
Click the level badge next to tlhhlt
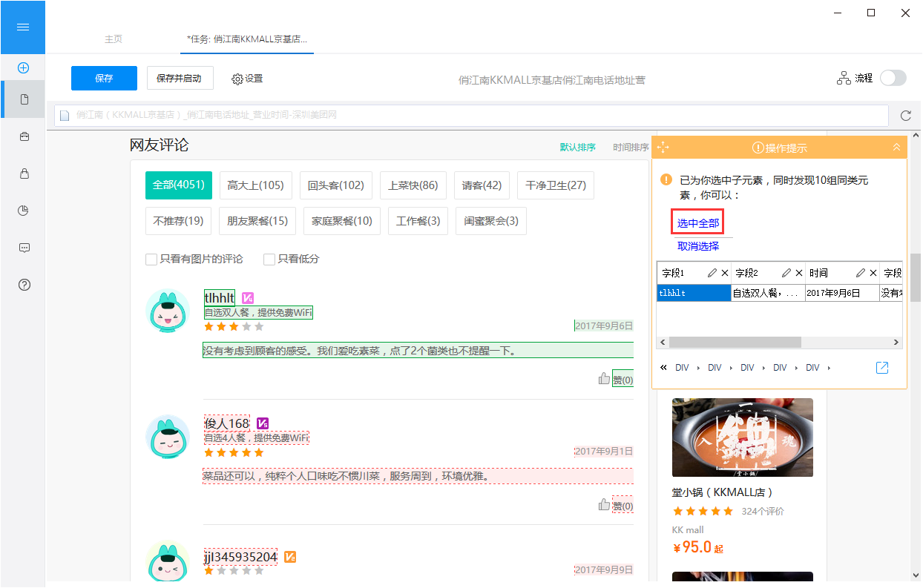[x=248, y=298]
